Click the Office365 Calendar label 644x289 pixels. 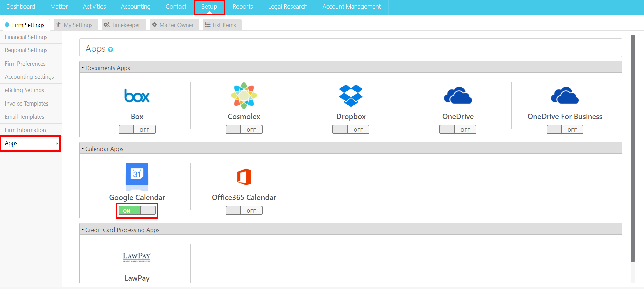pyautogui.click(x=244, y=197)
